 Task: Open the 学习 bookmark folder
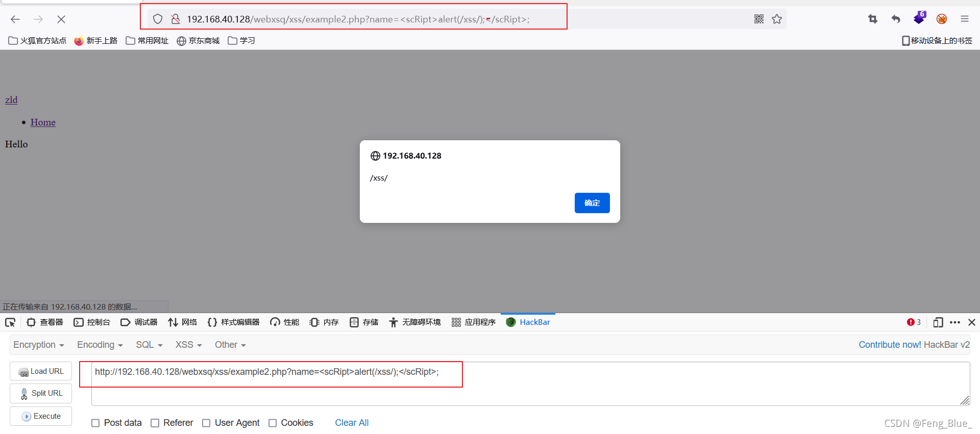241,41
